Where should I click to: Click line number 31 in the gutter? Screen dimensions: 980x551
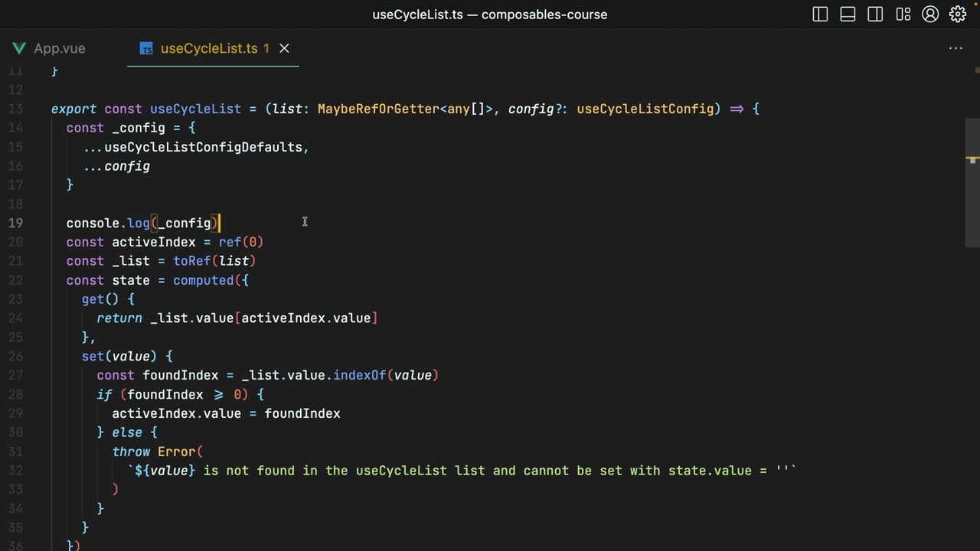(x=15, y=452)
